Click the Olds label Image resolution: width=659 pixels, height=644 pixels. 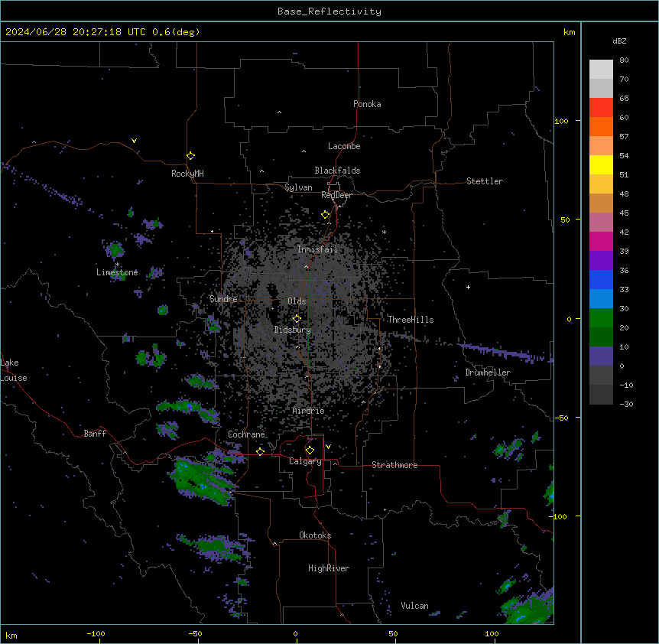tap(297, 301)
